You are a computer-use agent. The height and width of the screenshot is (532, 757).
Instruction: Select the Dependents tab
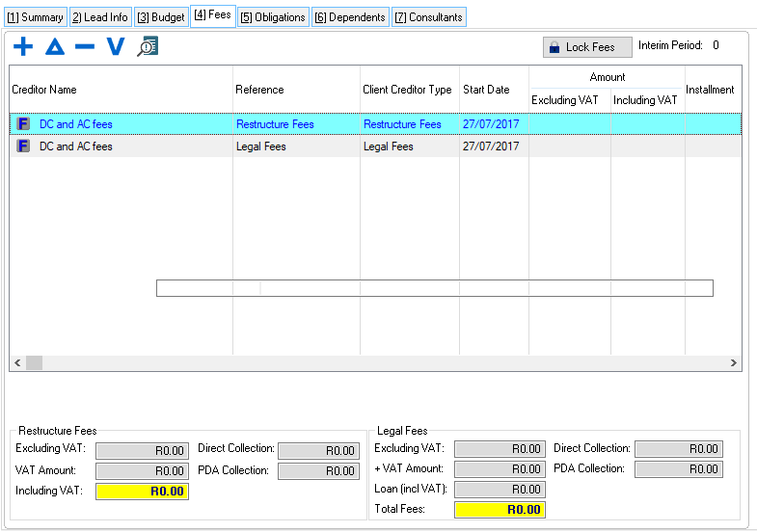pos(350,17)
